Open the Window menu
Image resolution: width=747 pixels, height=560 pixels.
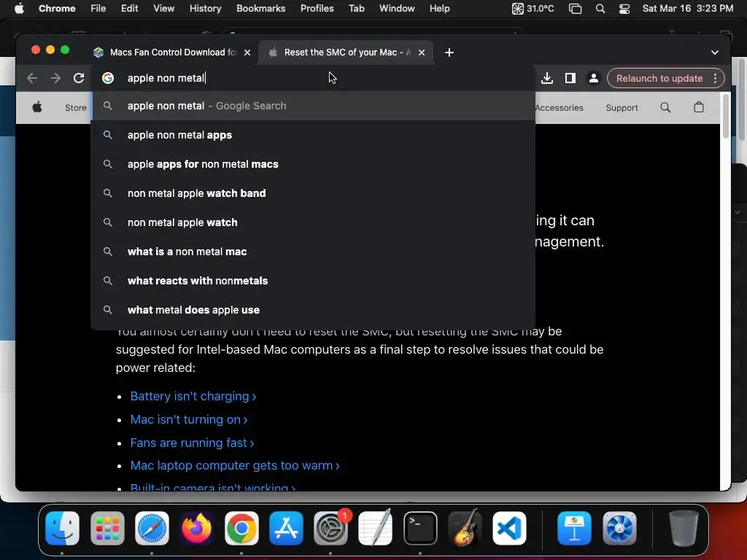[397, 8]
